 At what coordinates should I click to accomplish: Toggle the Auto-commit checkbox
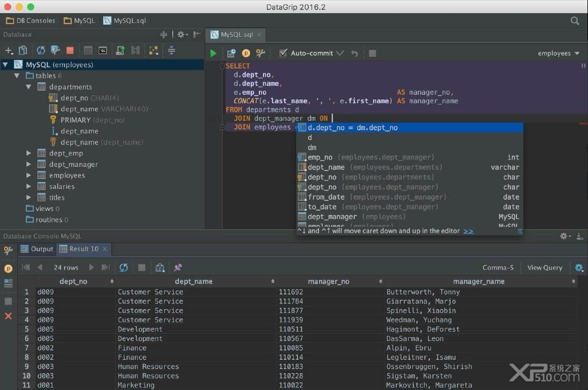283,53
